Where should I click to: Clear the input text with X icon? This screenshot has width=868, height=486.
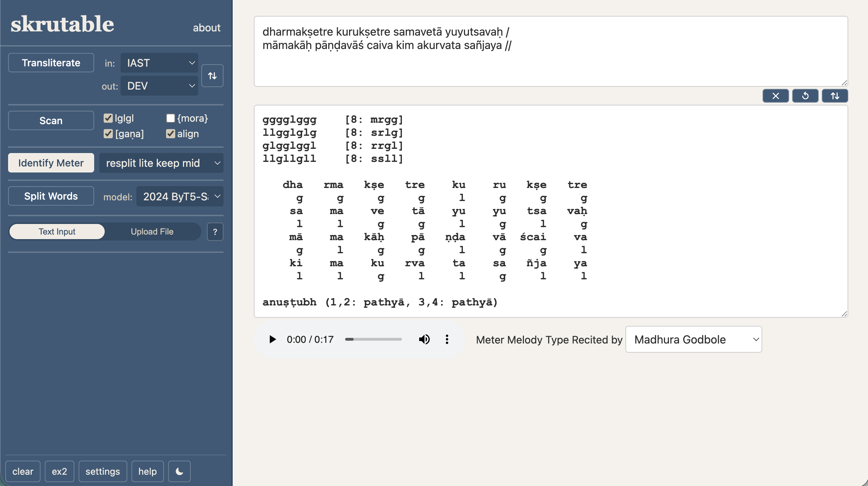coord(775,96)
